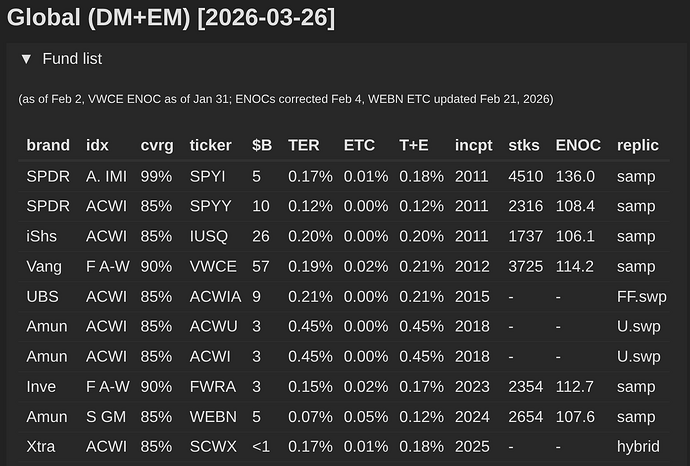Viewport: 690px width, 466px height.
Task: Click the SPYY ticker cell
Action: pyautogui.click(x=210, y=206)
